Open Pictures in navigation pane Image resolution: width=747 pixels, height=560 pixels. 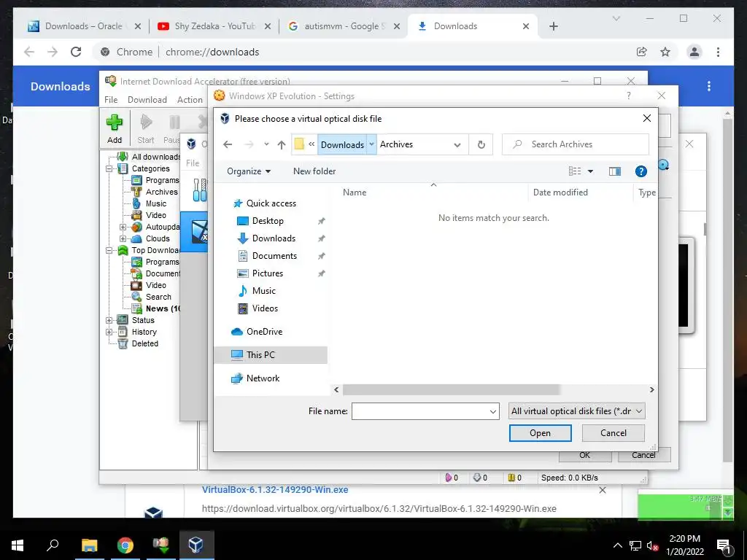pos(267,273)
